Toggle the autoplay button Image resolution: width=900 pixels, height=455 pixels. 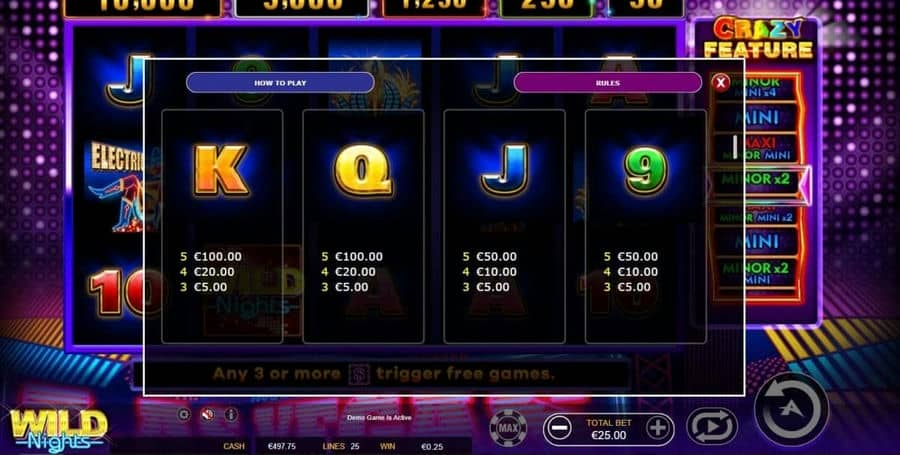coord(712,427)
